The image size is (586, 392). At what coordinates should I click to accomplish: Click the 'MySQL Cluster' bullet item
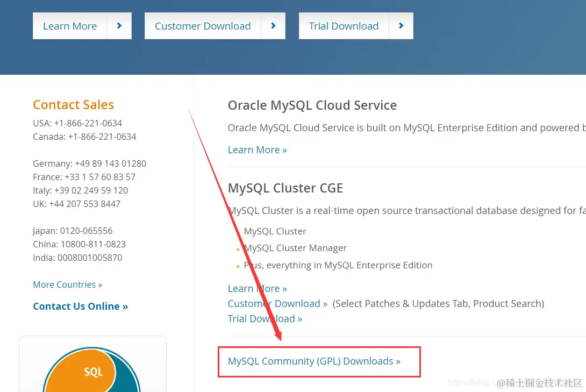pos(275,231)
